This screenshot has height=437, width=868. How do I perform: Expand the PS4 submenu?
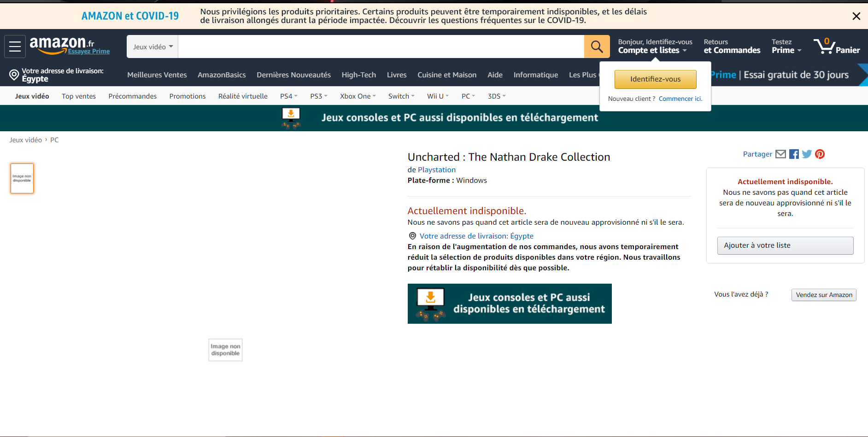coord(289,96)
